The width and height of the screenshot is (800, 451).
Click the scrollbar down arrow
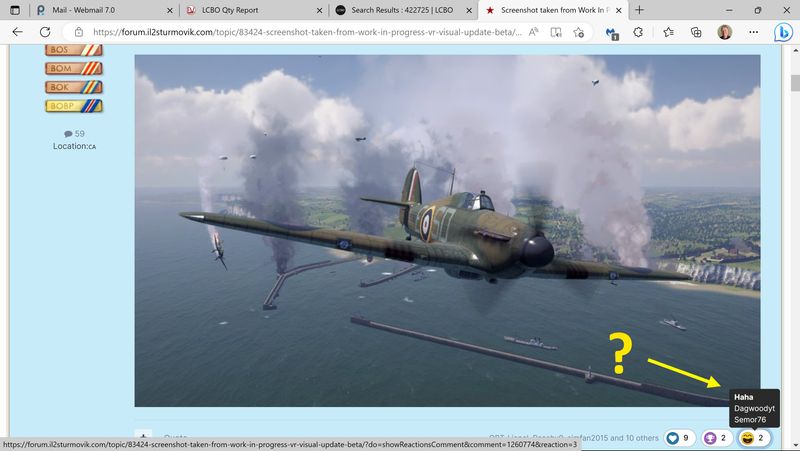(x=795, y=445)
